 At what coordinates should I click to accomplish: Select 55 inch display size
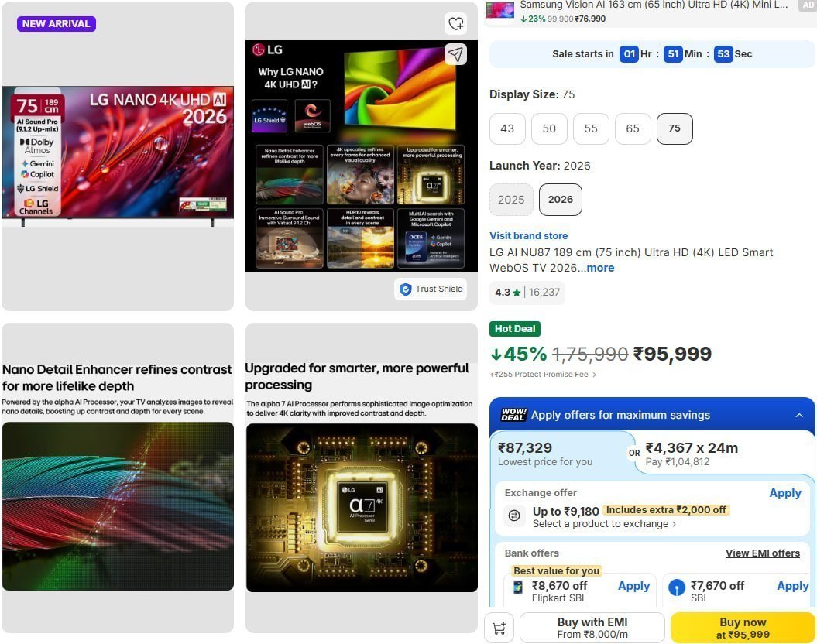pos(591,128)
